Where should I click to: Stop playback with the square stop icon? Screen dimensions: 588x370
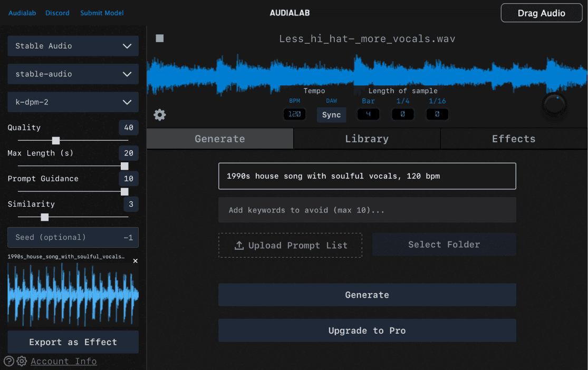pyautogui.click(x=160, y=38)
